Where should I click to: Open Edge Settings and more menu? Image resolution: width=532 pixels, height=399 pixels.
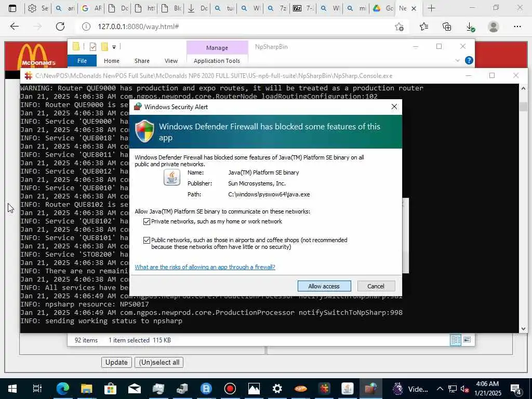tap(517, 26)
